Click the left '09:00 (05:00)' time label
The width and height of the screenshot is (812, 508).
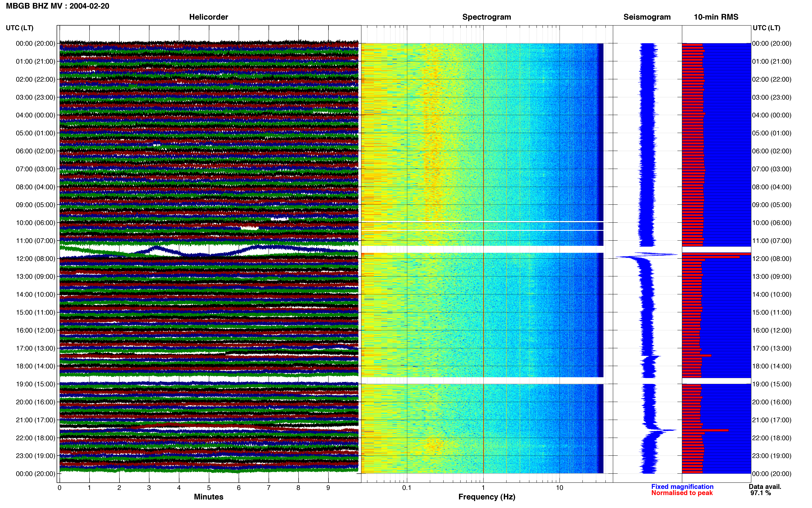point(36,205)
